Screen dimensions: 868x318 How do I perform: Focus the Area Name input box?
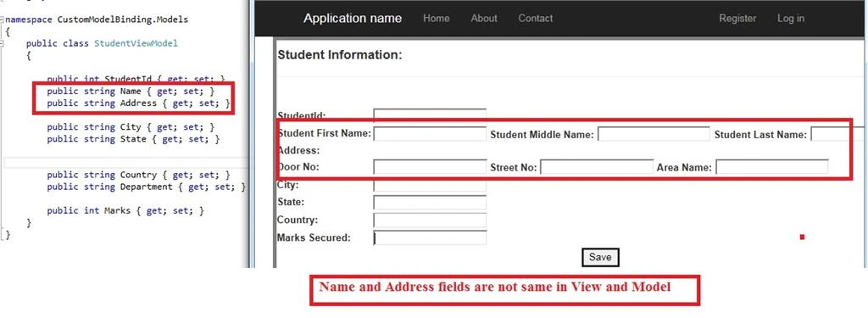tap(772, 167)
